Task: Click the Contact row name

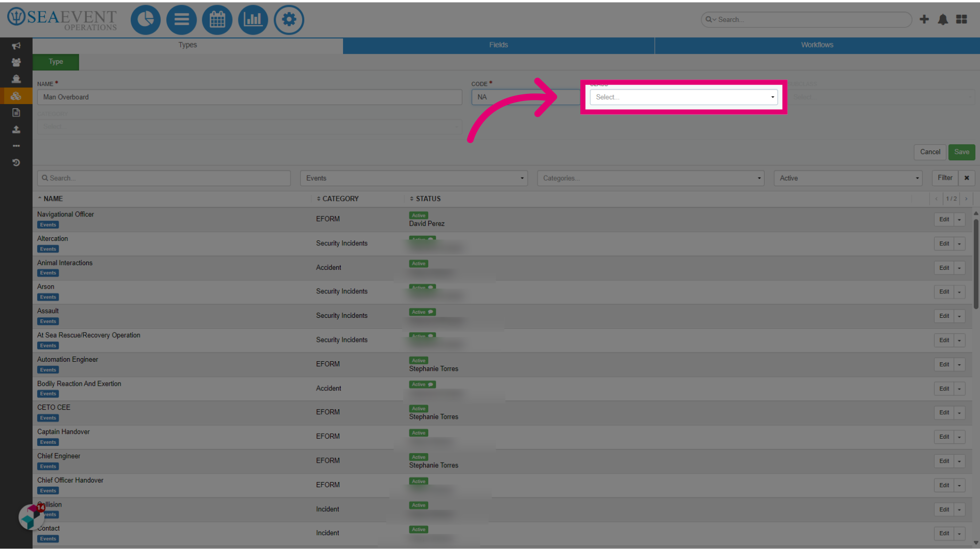Action: [49, 529]
